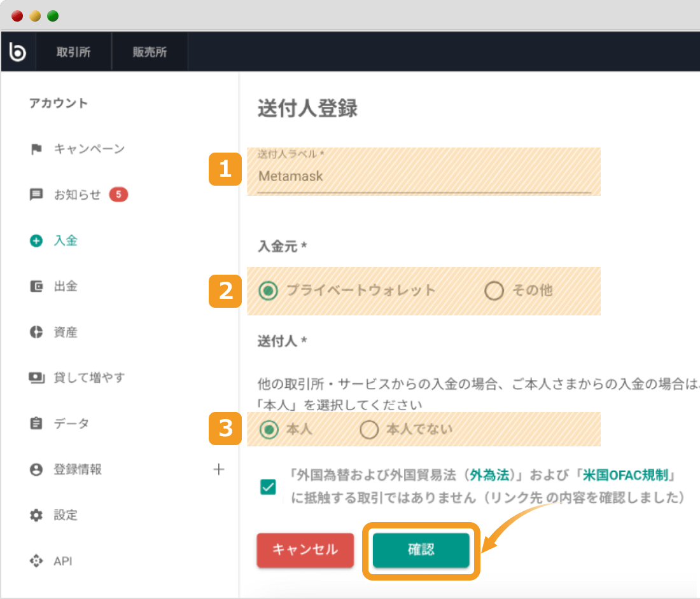Screen dimensions: 700x599
Task: Click the 送付人 * label
Action: pos(282,341)
